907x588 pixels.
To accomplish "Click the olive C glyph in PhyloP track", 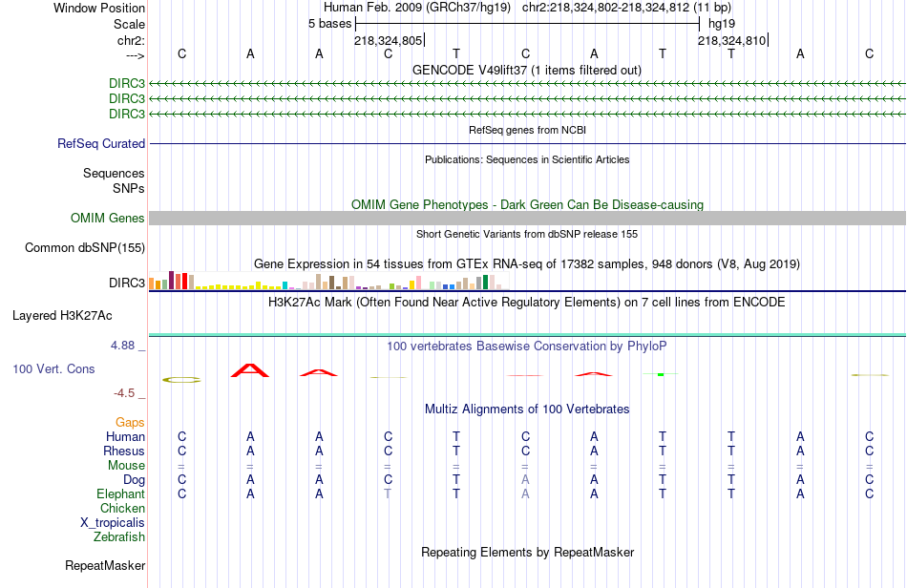I will 181,380.
